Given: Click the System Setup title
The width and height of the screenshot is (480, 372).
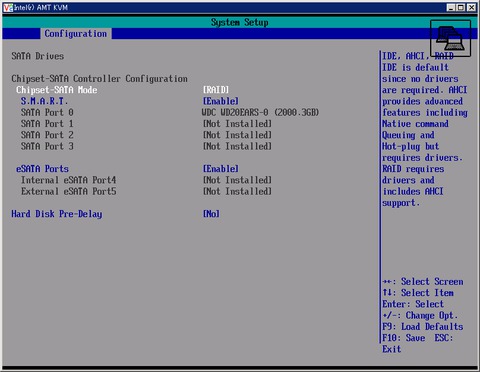Looking at the screenshot, I should [239, 22].
